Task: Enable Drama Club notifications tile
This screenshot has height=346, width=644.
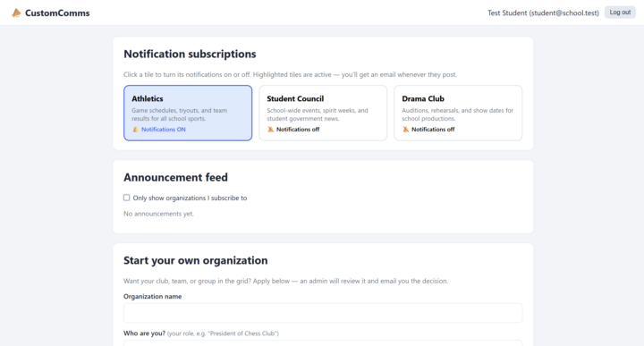Action: (458, 113)
